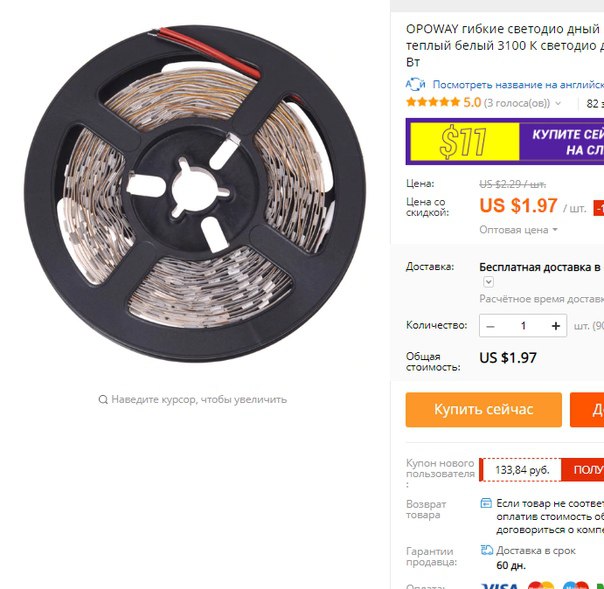Click the plus icon to increase quantity

(555, 326)
